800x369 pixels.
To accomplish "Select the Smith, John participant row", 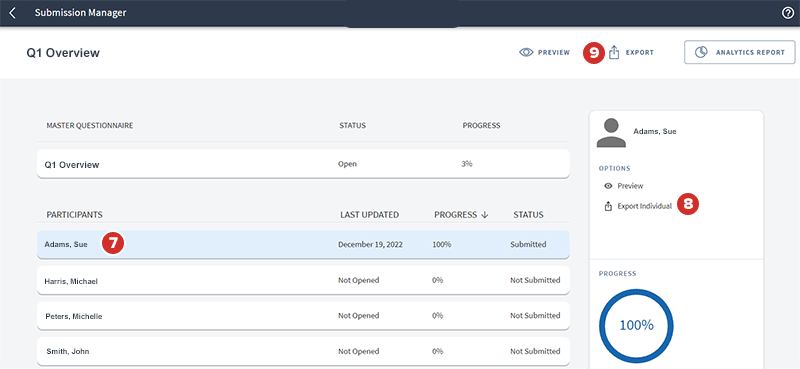I will (x=303, y=352).
